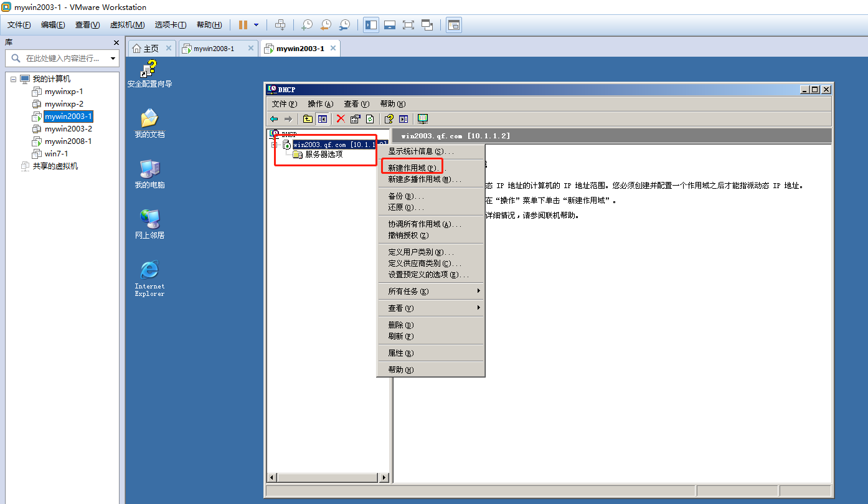868x504 pixels.
Task: Open the library search dropdown arrow
Action: coord(113,59)
